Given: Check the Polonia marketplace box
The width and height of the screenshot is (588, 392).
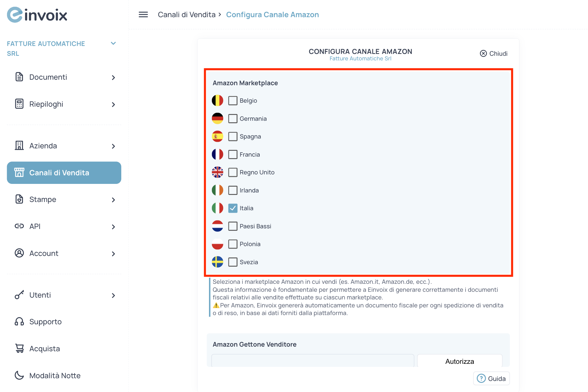Looking at the screenshot, I should pyautogui.click(x=233, y=244).
